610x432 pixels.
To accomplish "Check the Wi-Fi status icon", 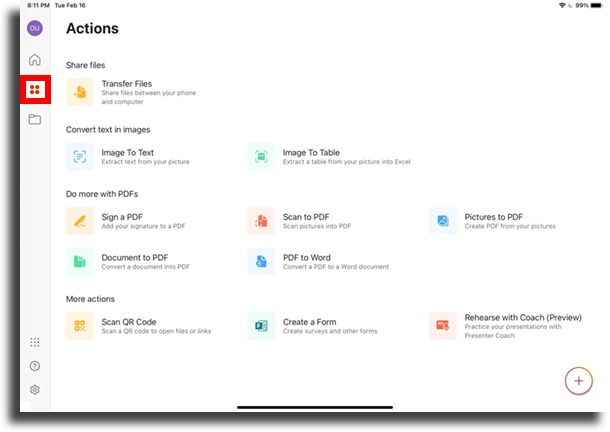I will pyautogui.click(x=562, y=5).
